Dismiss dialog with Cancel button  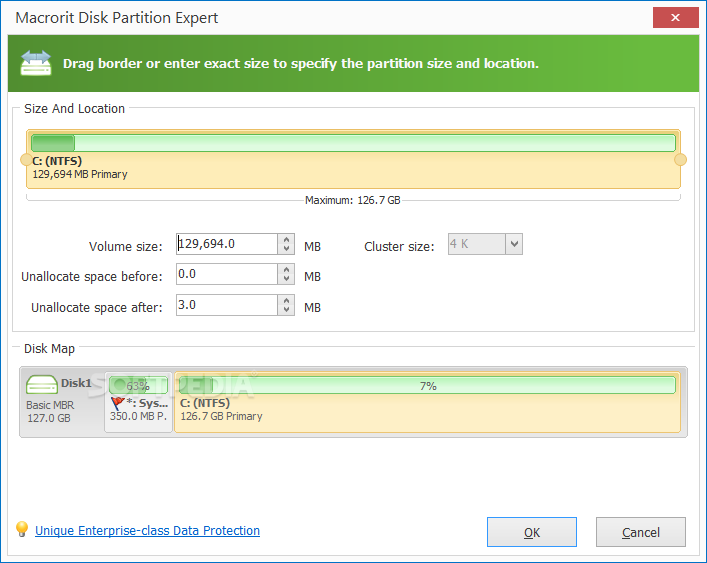[x=641, y=532]
